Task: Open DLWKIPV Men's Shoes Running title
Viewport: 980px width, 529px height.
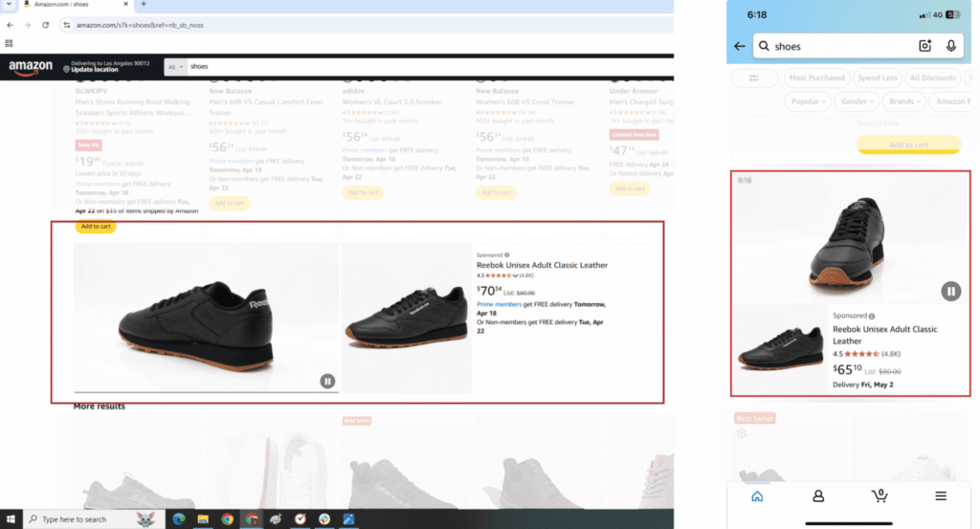Action: (x=133, y=107)
